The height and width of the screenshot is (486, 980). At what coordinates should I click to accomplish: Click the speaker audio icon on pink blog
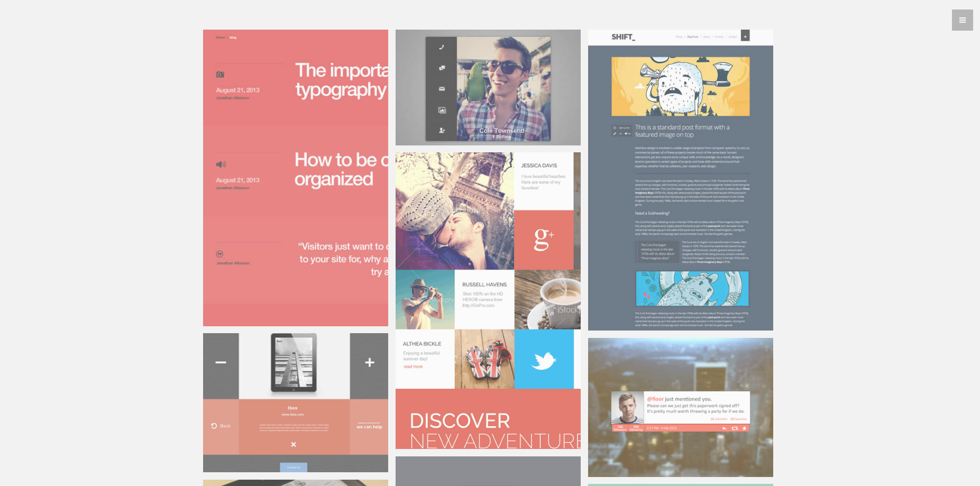(x=221, y=164)
